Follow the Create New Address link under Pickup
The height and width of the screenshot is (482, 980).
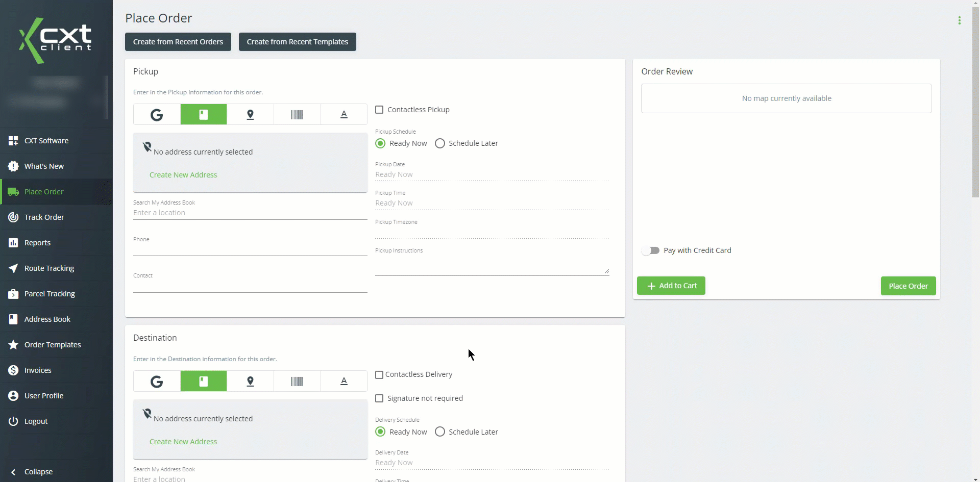183,174
